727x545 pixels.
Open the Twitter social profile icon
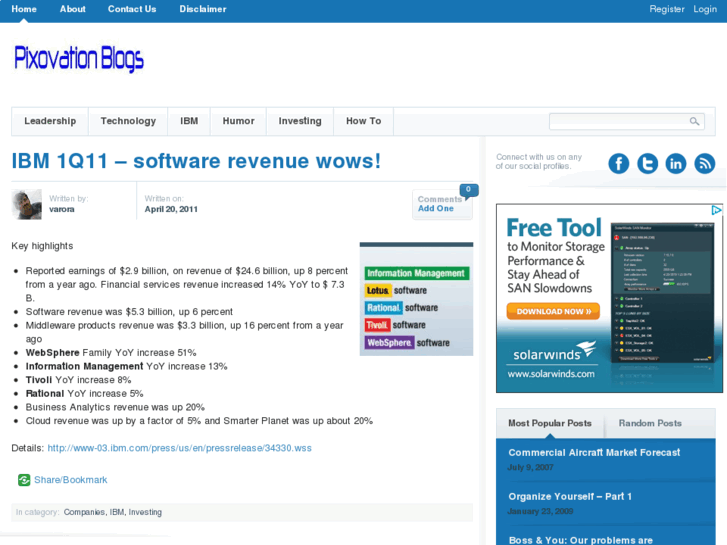pyautogui.click(x=647, y=163)
